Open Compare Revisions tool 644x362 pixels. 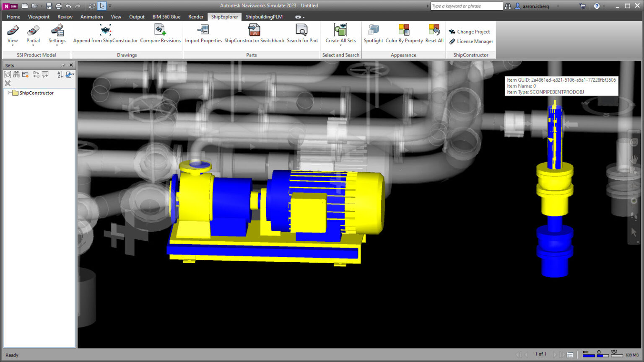coord(160,34)
